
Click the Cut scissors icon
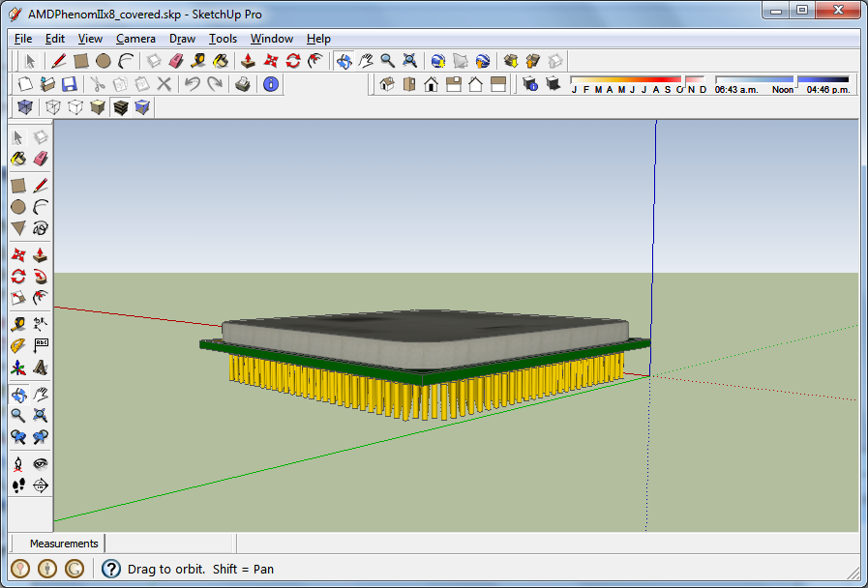[x=98, y=84]
